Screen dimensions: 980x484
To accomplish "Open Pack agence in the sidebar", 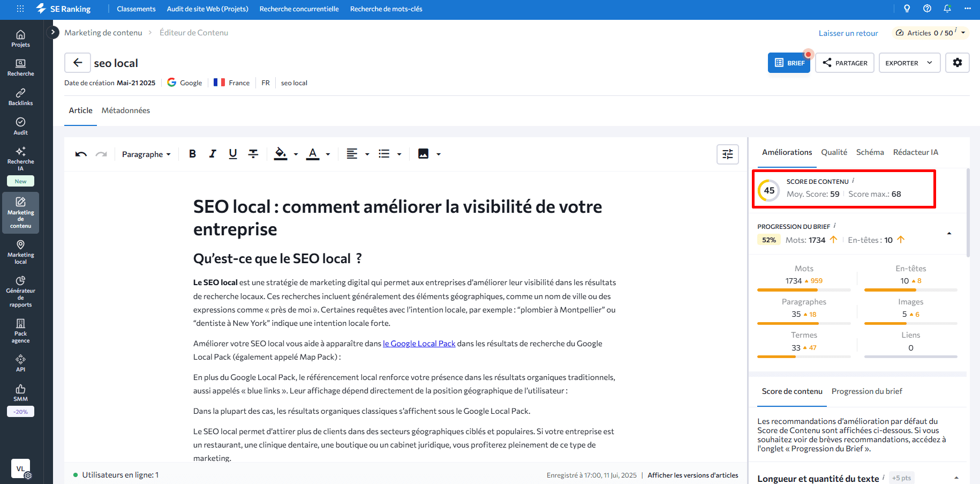I will tap(20, 331).
